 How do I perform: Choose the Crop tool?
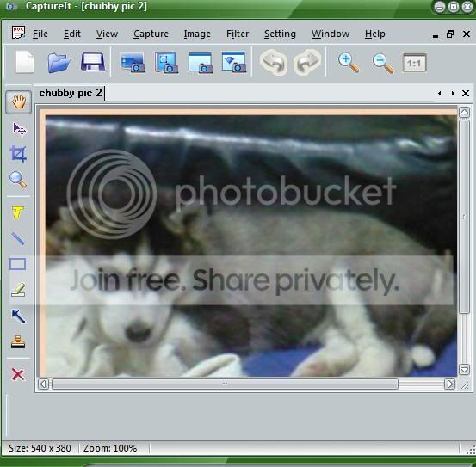pos(18,154)
